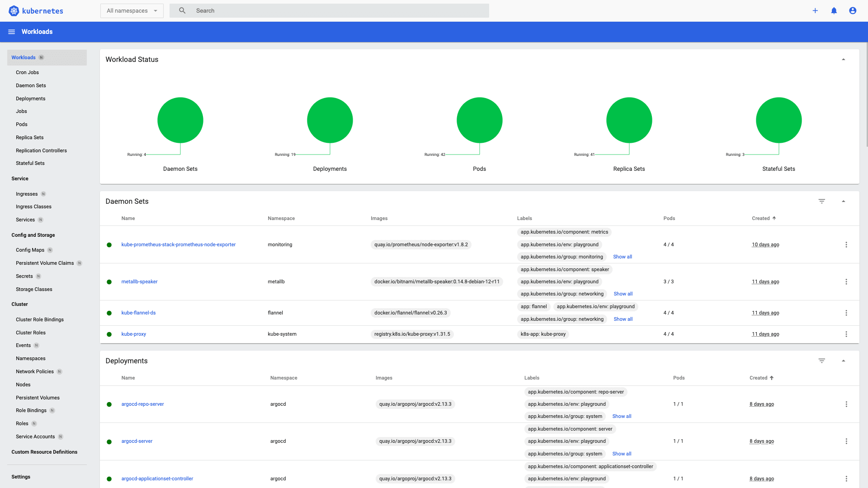
Task: Open actions menu for argocd-server row
Action: (x=846, y=441)
